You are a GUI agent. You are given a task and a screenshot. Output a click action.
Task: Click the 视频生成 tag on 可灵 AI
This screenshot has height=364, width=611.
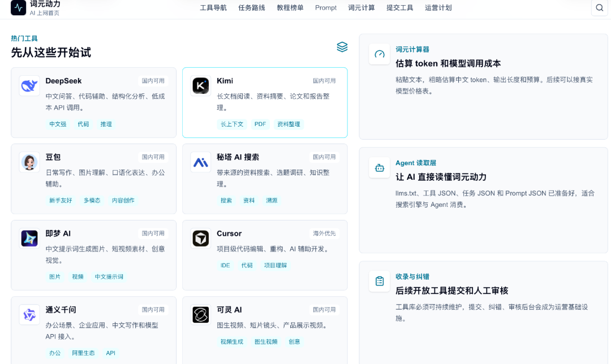tap(232, 342)
